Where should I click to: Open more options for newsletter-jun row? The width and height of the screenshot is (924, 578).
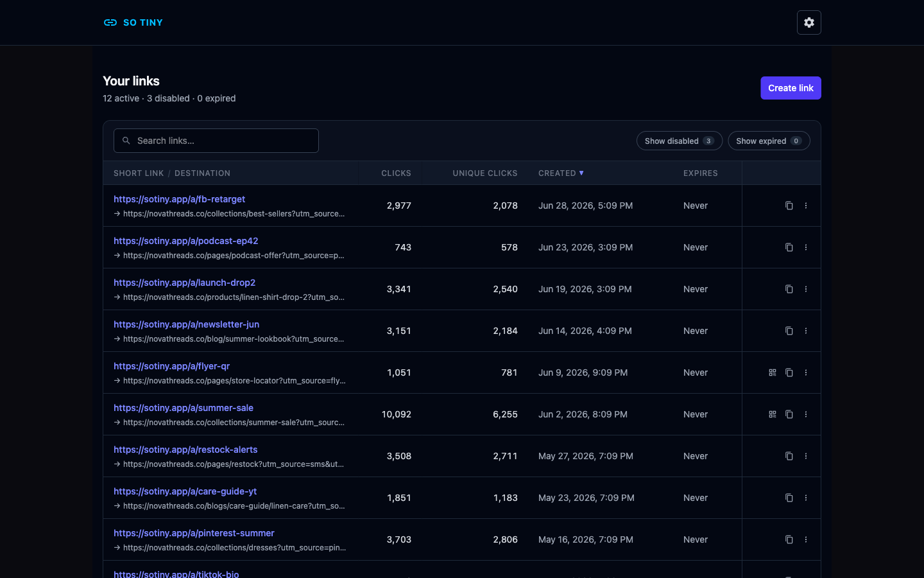pyautogui.click(x=806, y=331)
